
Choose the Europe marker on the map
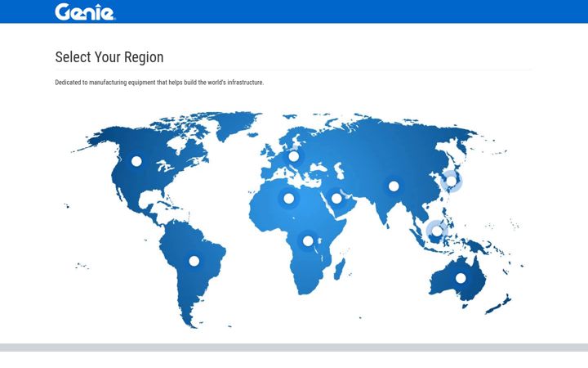[294, 156]
